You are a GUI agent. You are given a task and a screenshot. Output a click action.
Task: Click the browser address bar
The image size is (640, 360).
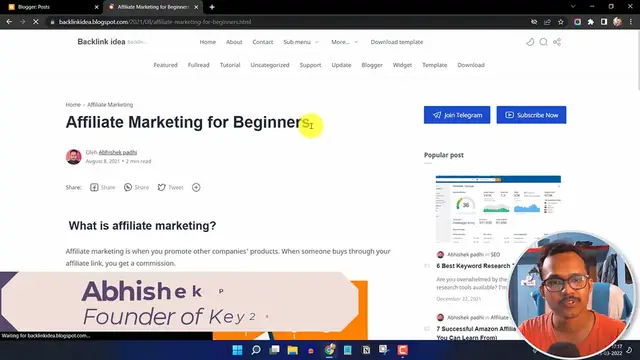[286, 22]
